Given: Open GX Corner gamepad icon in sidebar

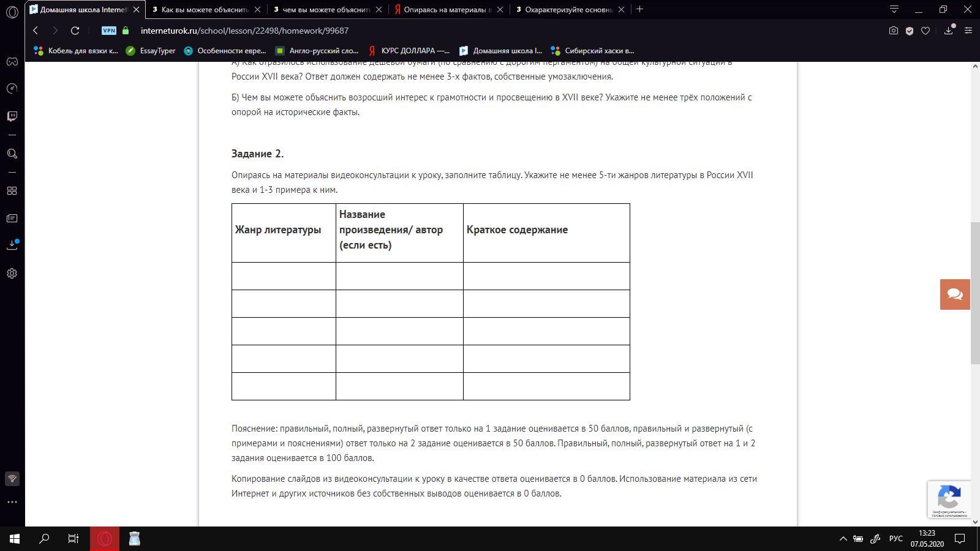Looking at the screenshot, I should pyautogui.click(x=12, y=61).
